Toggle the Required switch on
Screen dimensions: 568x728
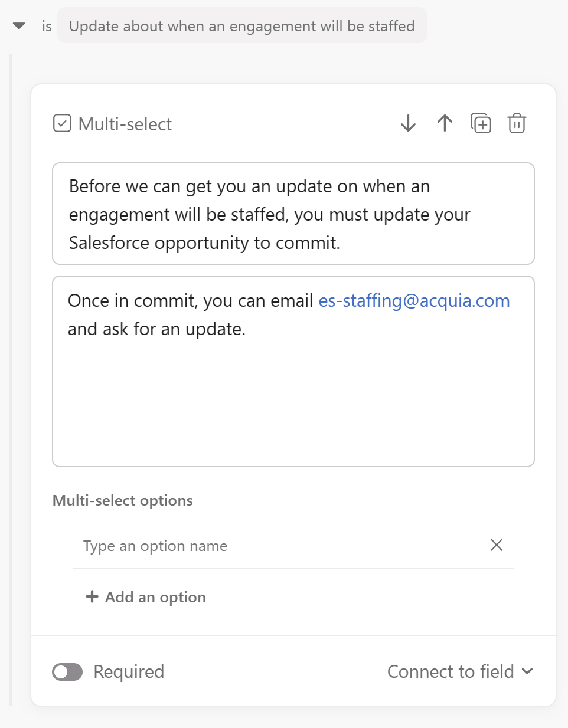pos(67,671)
